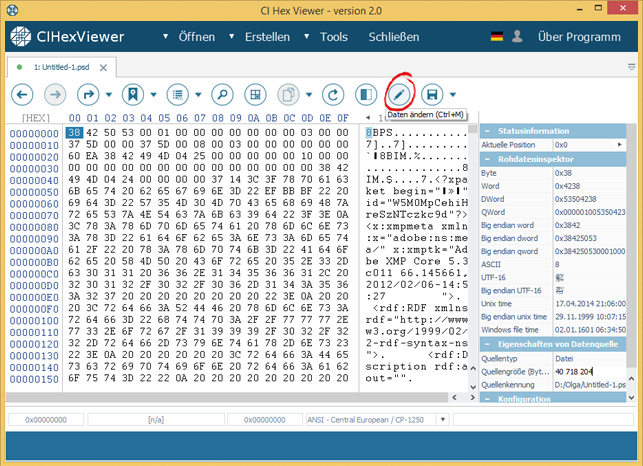Toggle the split panel view icon
Screen dimensions: 643x466
[365, 95]
